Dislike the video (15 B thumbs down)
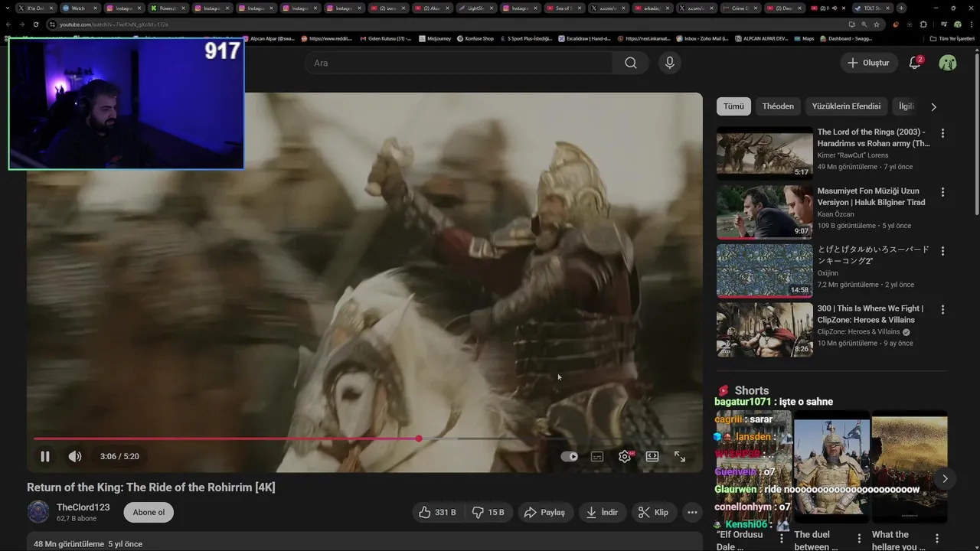This screenshot has height=551, width=980. coord(488,513)
